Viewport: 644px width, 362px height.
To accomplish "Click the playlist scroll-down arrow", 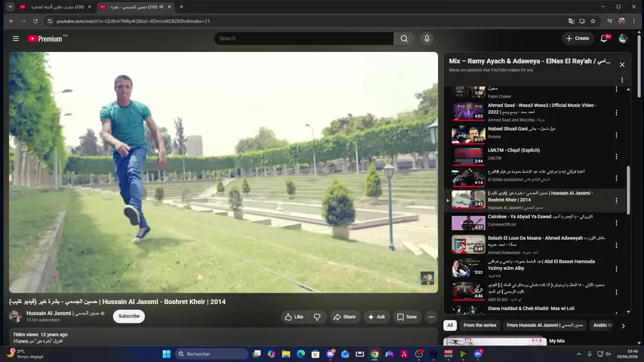I will [628, 312].
